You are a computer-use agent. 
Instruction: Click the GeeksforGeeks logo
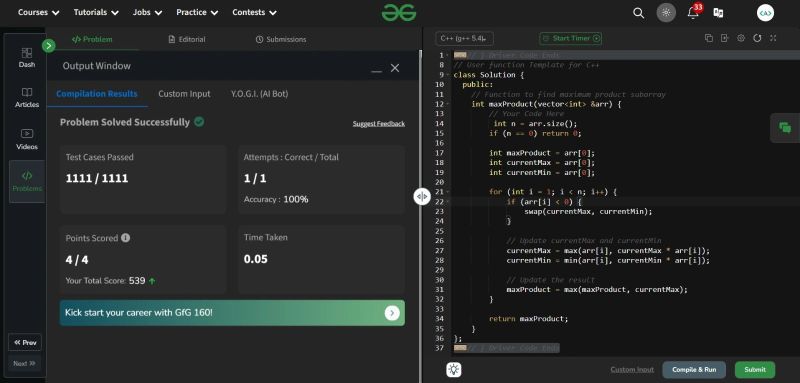[x=399, y=12]
